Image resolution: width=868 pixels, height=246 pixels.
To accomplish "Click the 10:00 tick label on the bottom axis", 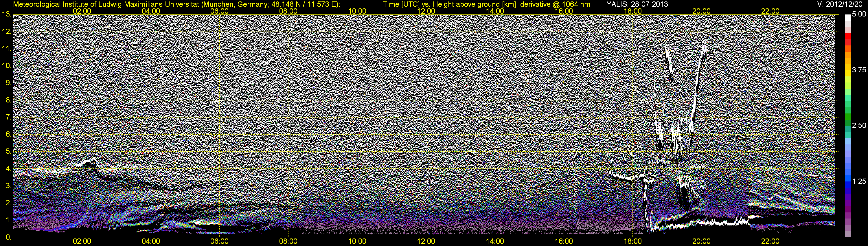I will pos(358,242).
